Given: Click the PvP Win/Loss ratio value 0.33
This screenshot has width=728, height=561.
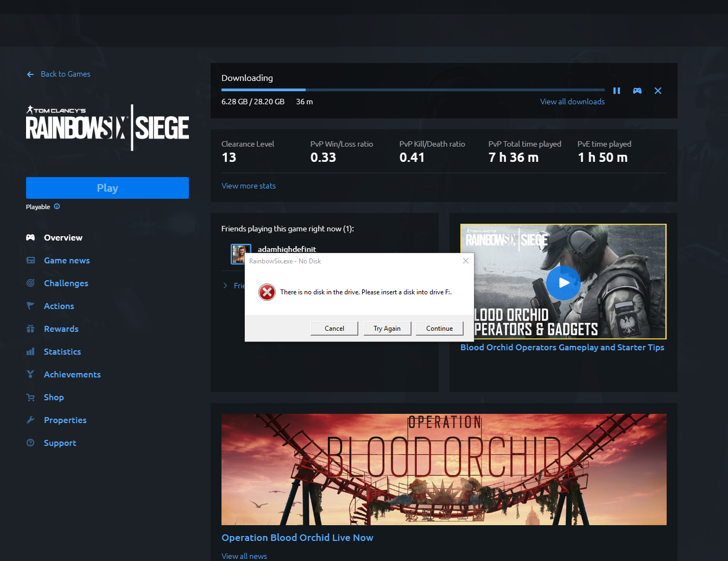Looking at the screenshot, I should pyautogui.click(x=323, y=157).
